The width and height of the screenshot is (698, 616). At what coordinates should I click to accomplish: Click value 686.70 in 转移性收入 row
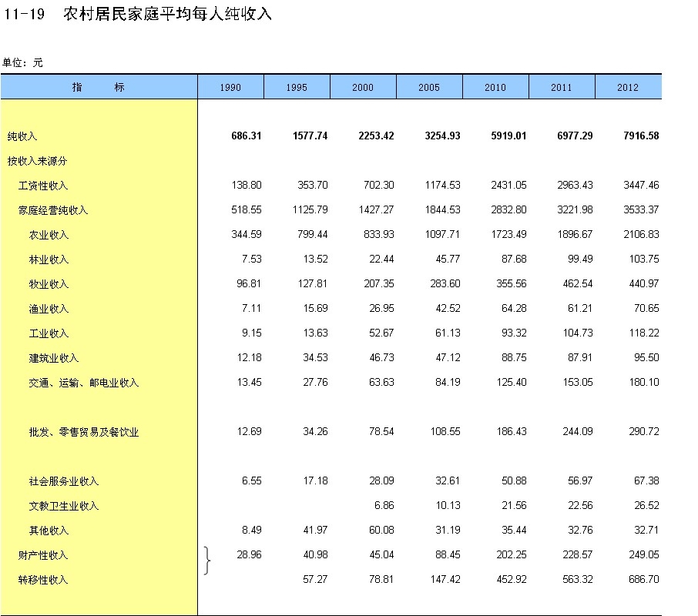click(644, 579)
